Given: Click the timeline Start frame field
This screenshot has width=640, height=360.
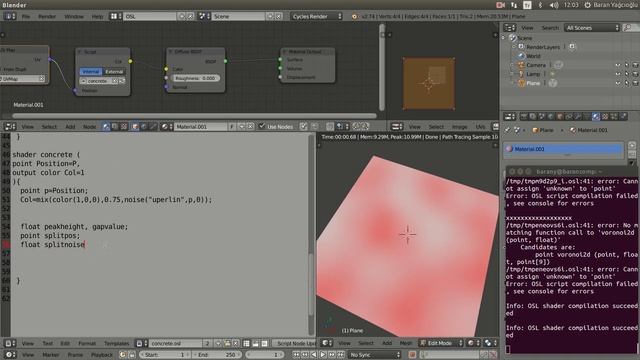Looking at the screenshot, I should pyautogui.click(x=165, y=355).
